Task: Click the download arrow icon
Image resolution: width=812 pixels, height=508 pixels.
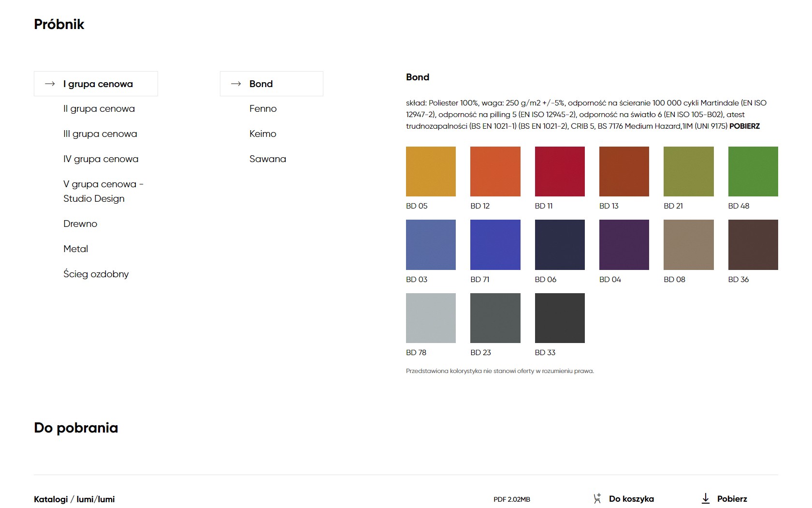Action: click(x=706, y=498)
